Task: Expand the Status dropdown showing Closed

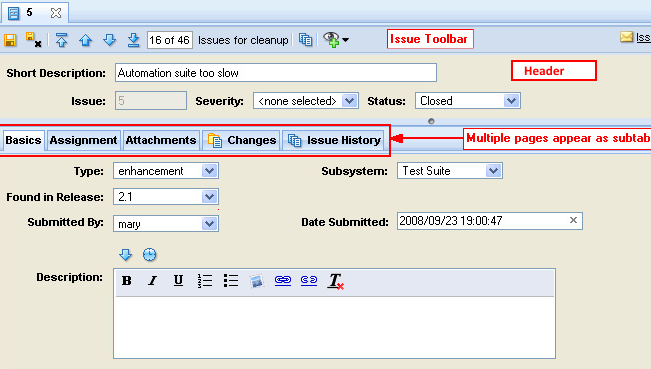Action: pos(512,101)
